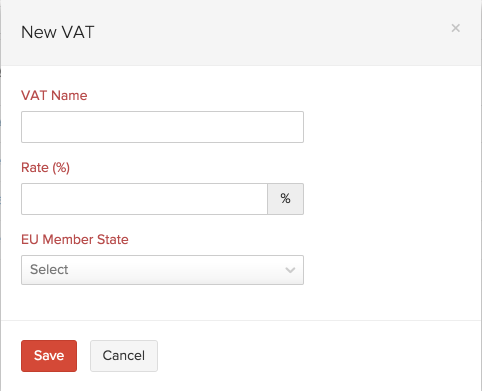Dismiss dialog using the top-right cross
This screenshot has width=482, height=391.
456,28
